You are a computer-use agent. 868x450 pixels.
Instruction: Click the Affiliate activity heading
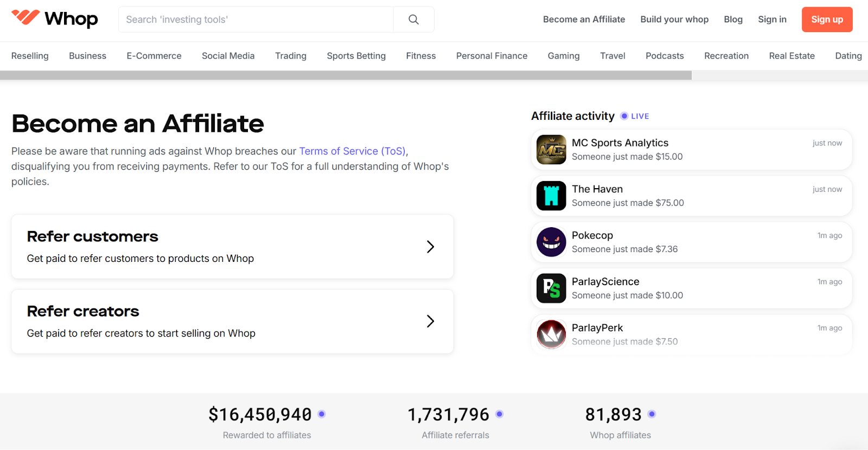click(x=573, y=116)
